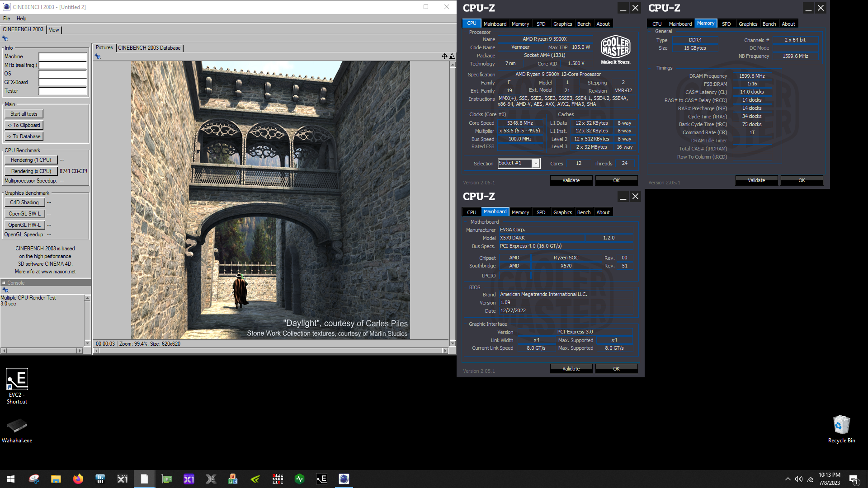The width and height of the screenshot is (868, 488).
Task: Switch to the CINEBENCH taskbar icon
Action: [x=344, y=479]
